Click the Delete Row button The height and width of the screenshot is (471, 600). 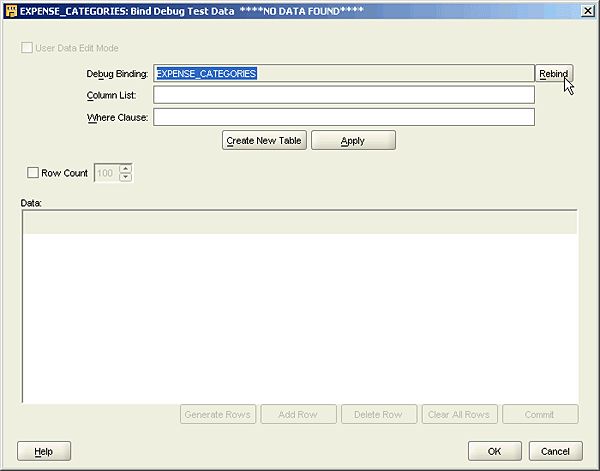pos(379,414)
